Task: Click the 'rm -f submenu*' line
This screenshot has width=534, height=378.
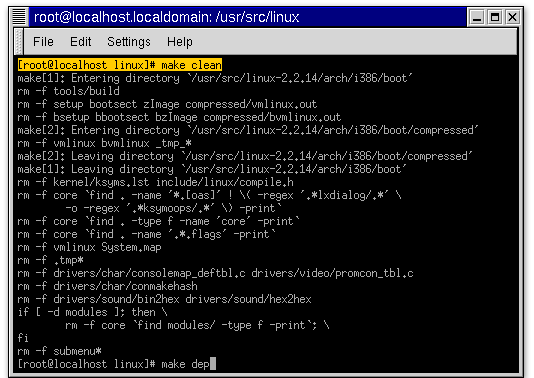Action: tap(60, 351)
